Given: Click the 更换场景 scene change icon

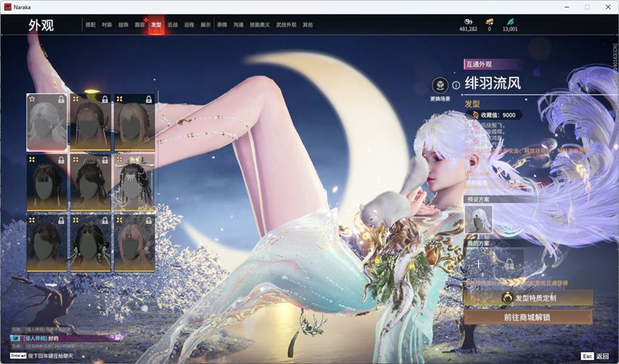Looking at the screenshot, I should pyautogui.click(x=440, y=85).
